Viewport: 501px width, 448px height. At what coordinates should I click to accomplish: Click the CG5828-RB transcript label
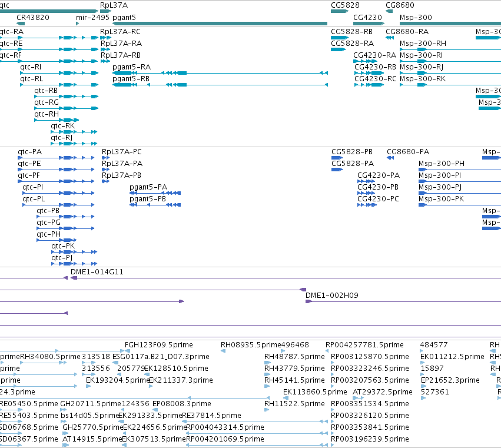point(352,32)
